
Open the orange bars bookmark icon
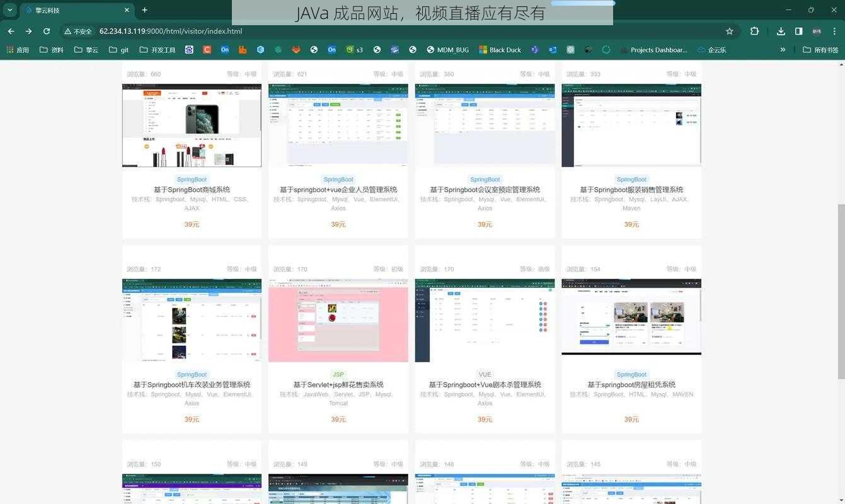(x=243, y=50)
